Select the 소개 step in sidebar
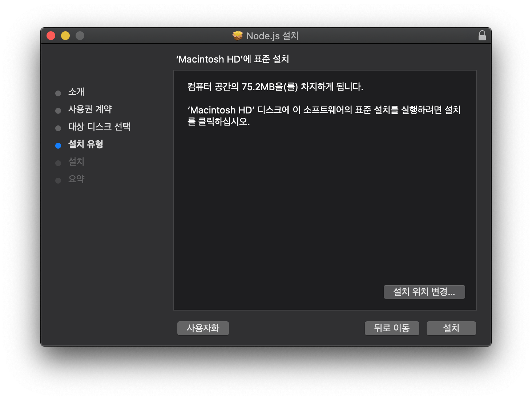Viewport: 532px width, 400px height. 76,92
